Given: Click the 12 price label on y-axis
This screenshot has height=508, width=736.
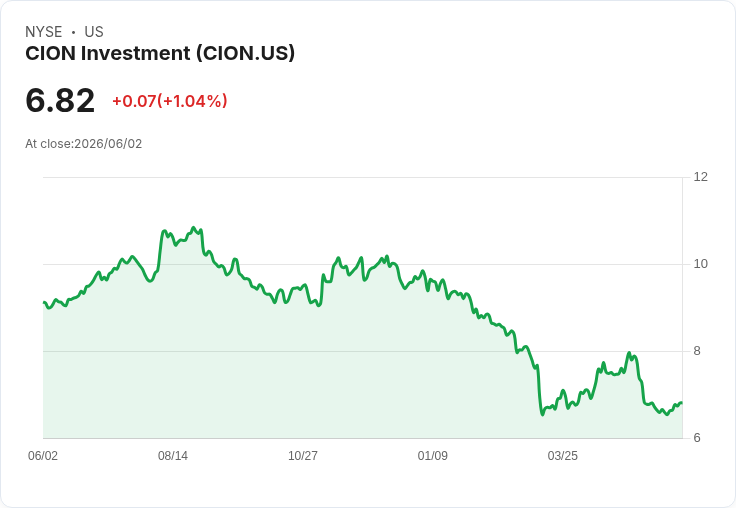Looking at the screenshot, I should [700, 177].
